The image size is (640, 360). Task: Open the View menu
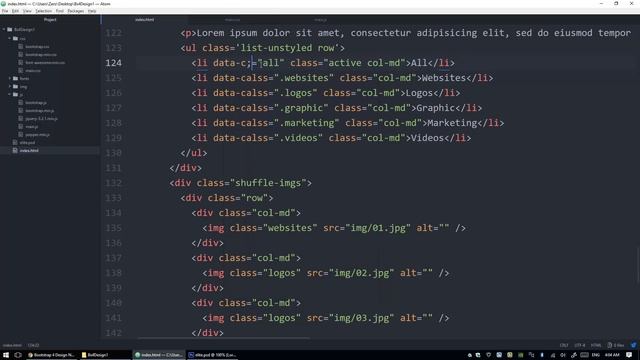coord(27,11)
